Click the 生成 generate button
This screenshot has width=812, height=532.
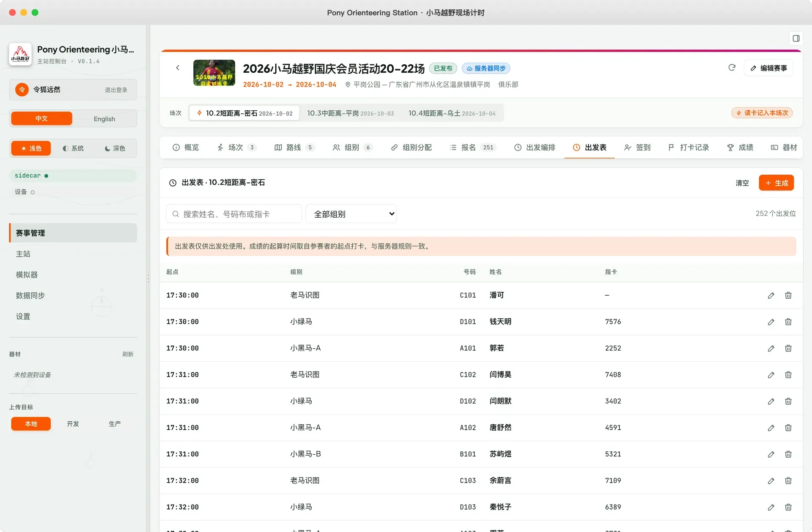click(776, 183)
